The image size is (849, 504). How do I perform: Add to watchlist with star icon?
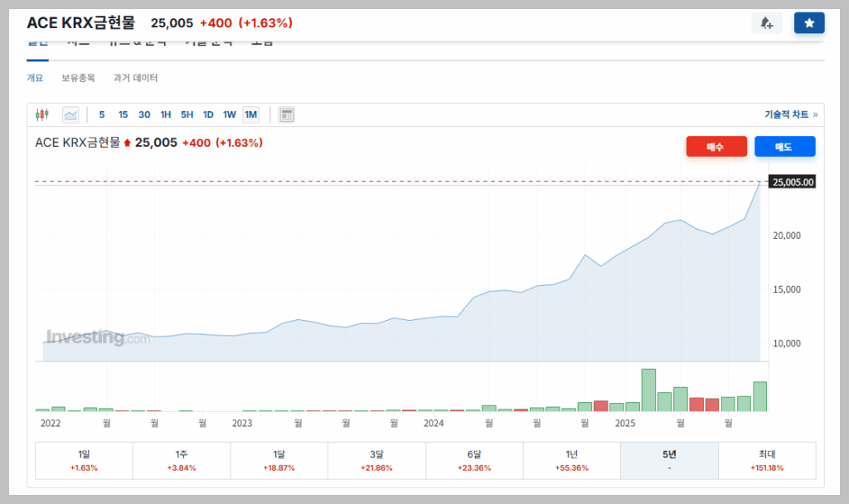point(808,23)
